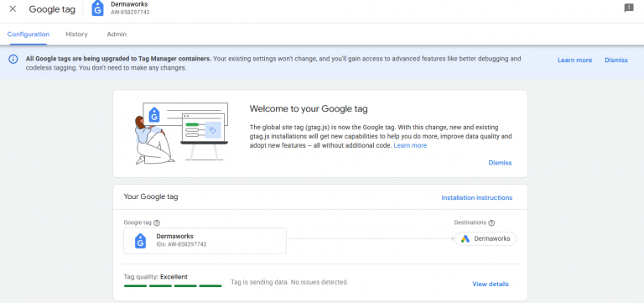The height and width of the screenshot is (303, 644).
Task: Follow Learn more link in Welcome card
Action: (410, 145)
